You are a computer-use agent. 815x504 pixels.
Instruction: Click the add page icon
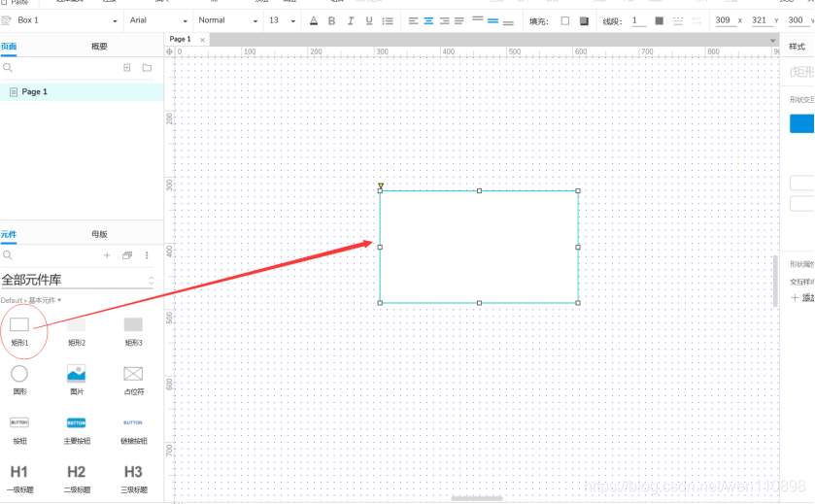point(127,68)
